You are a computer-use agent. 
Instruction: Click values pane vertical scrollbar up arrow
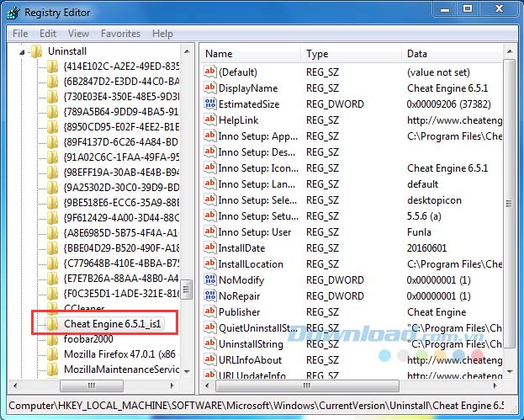pyautogui.click(x=510, y=51)
